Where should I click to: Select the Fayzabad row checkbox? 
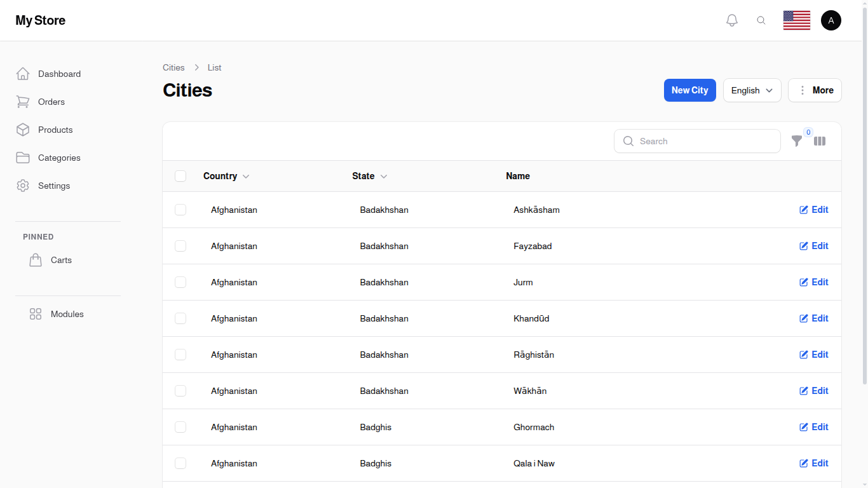(x=180, y=246)
